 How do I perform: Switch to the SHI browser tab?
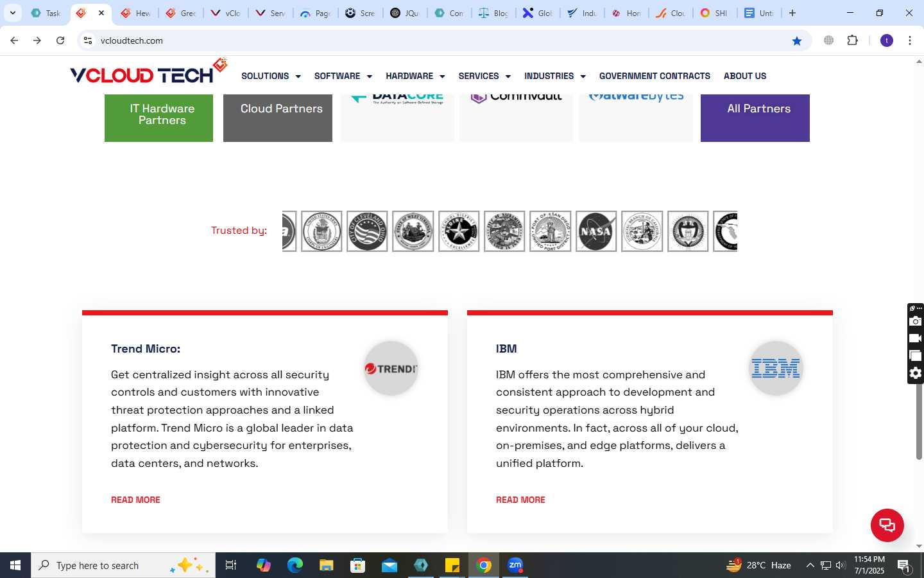tap(714, 13)
